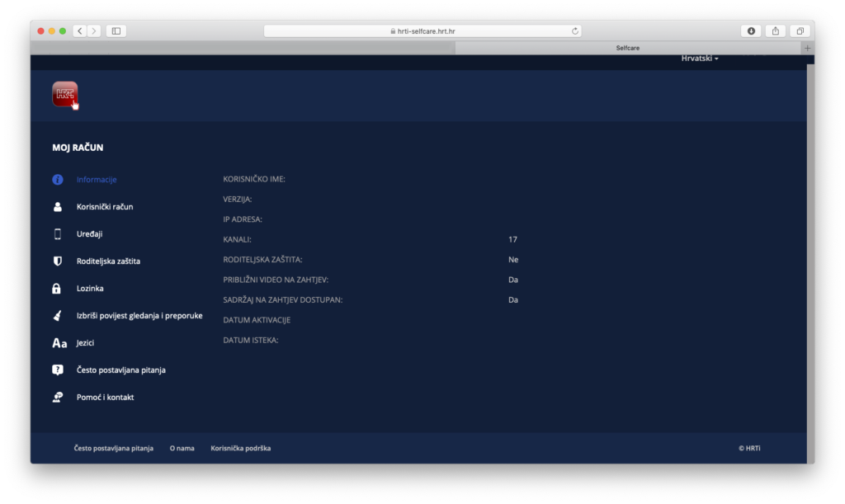Reload the page with the refresh button
Viewport: 845px width, 504px height.
575,31
